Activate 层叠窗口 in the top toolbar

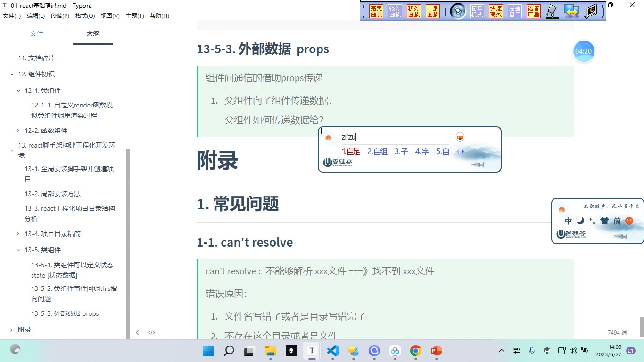pos(515,11)
